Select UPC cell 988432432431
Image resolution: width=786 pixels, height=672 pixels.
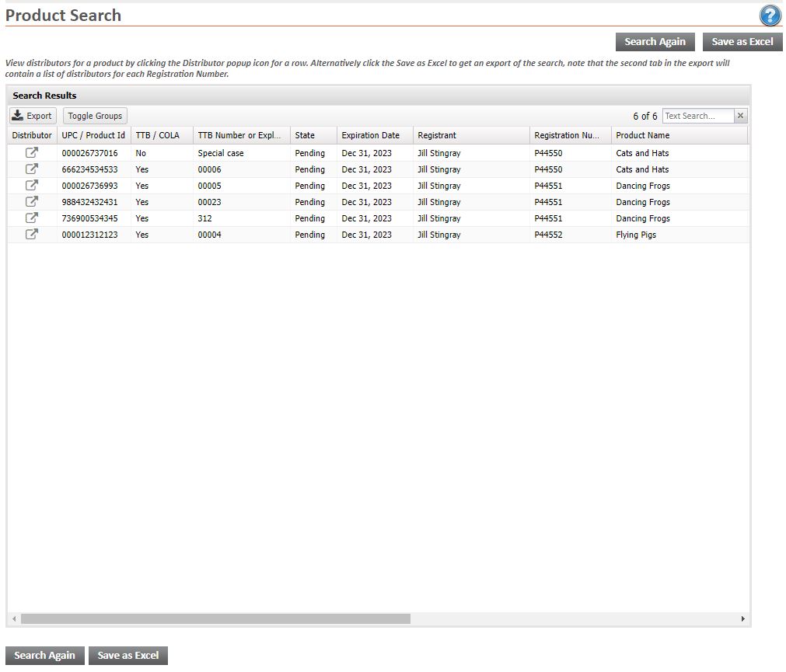pyautogui.click(x=94, y=202)
